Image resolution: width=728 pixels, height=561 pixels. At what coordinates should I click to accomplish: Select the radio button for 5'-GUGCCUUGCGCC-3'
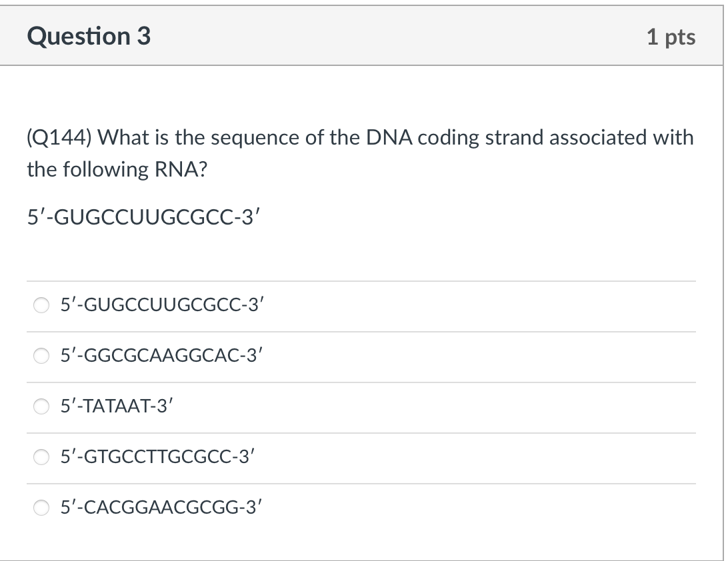[x=41, y=305]
